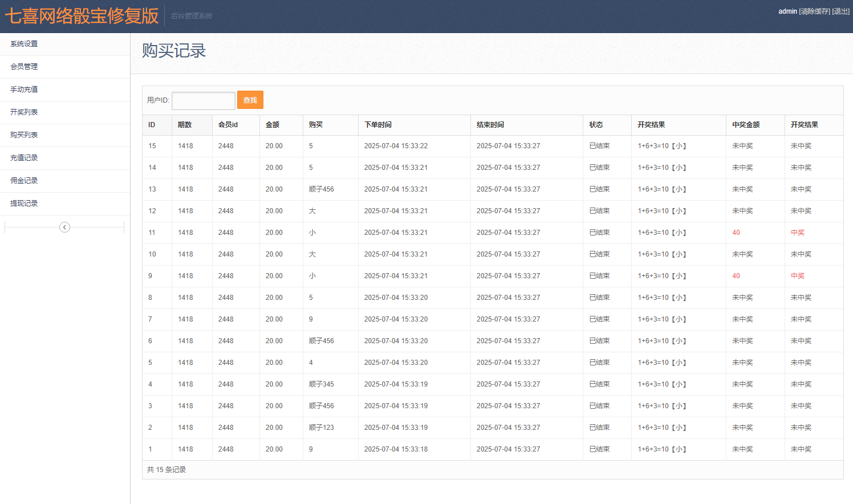
Task: Click the red 中奖 status in row 11
Action: coord(798,233)
